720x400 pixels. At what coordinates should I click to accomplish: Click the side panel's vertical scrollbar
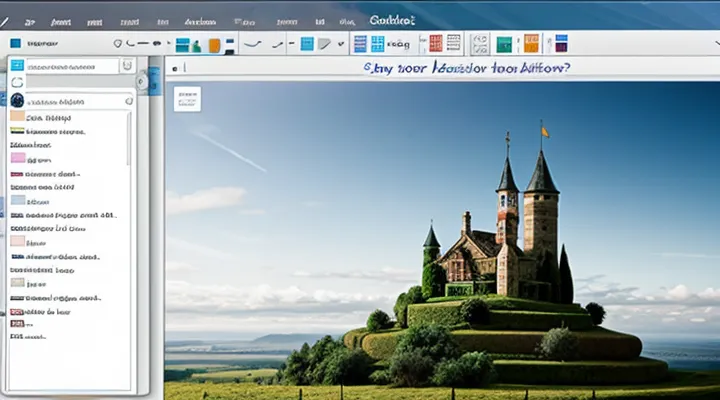pyautogui.click(x=128, y=140)
